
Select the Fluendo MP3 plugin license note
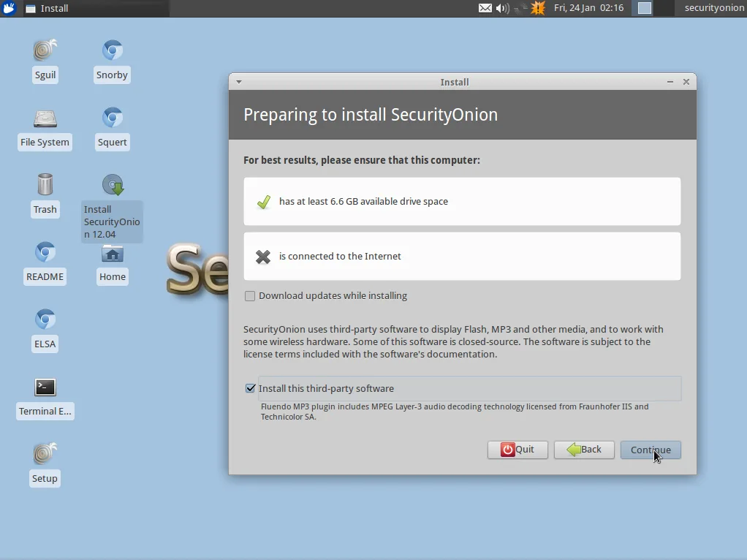click(455, 412)
